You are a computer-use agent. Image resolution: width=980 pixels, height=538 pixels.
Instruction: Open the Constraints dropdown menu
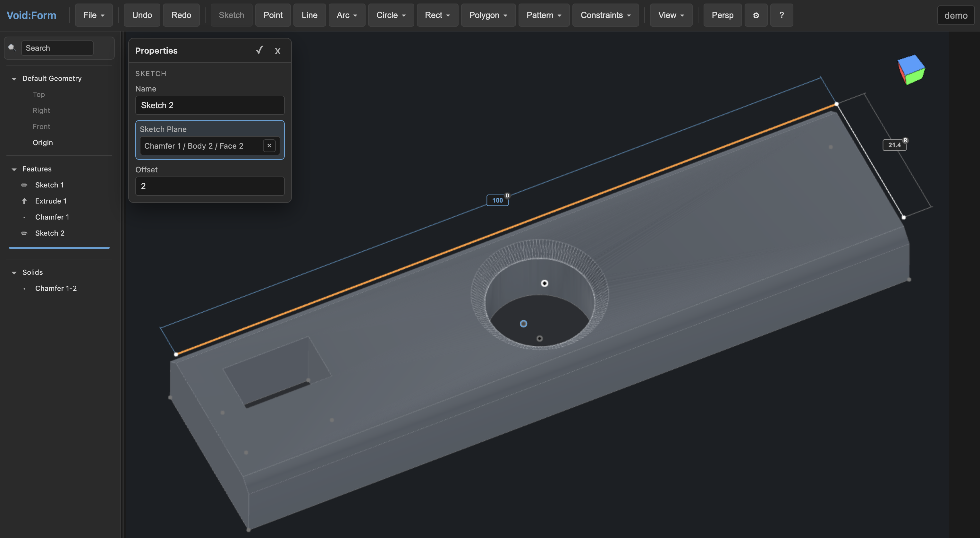point(605,15)
